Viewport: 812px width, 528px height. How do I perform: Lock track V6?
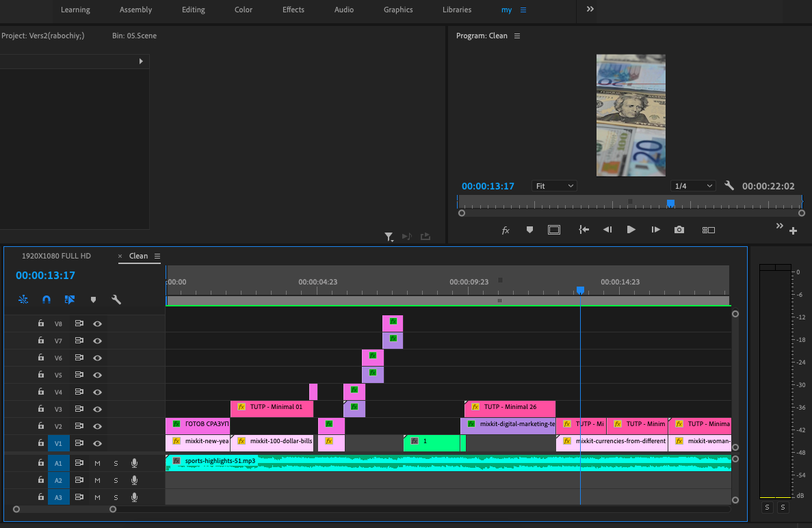41,357
